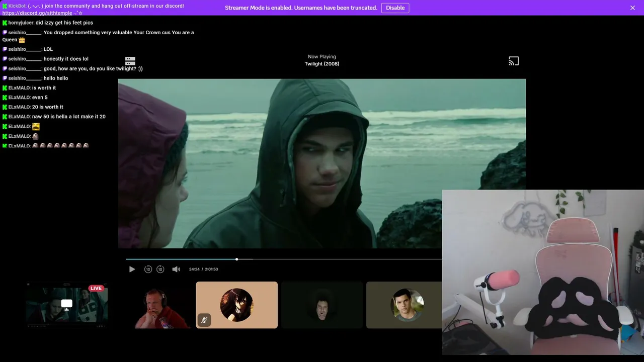Screen dimensions: 644x362
Task: Mute the video player volume speaker icon
Action: pos(176,269)
